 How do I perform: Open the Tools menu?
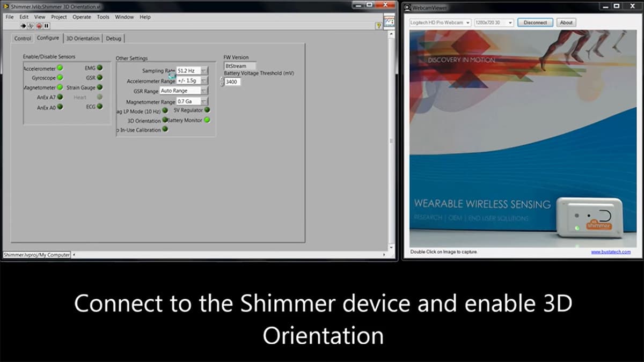click(x=103, y=17)
